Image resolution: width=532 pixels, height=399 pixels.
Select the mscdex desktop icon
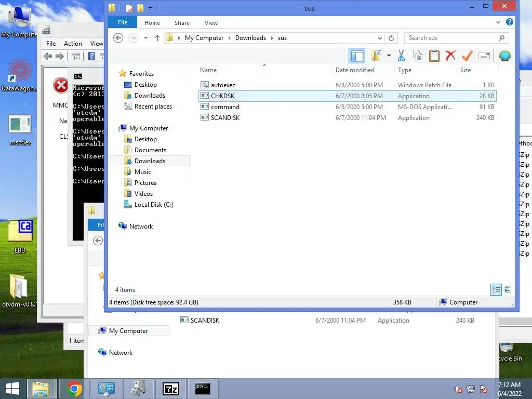click(20, 130)
